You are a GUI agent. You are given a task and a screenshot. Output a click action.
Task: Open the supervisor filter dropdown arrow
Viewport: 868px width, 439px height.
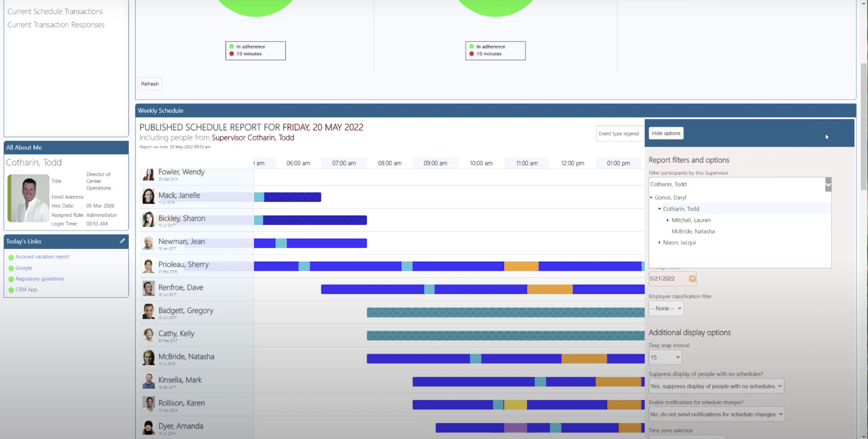click(x=828, y=185)
